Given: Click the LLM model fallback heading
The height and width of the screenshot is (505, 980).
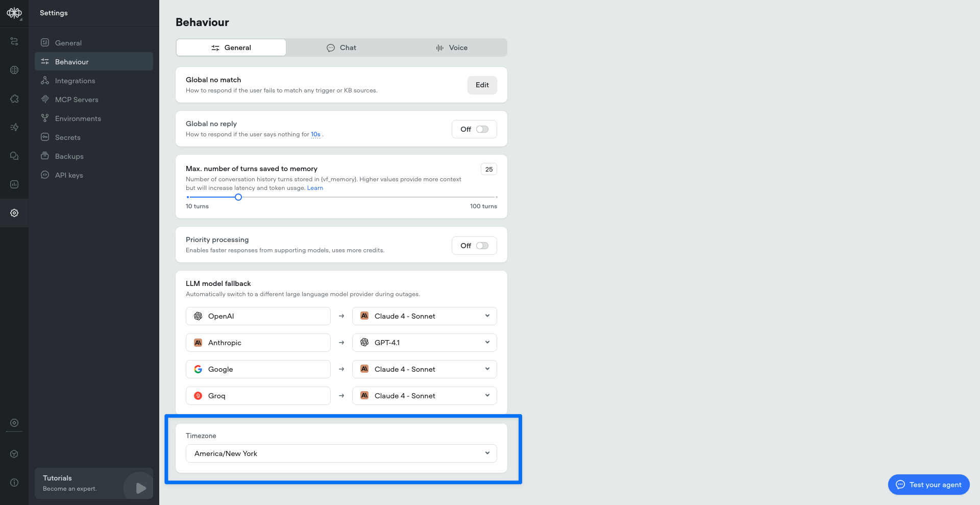Looking at the screenshot, I should coord(218,283).
